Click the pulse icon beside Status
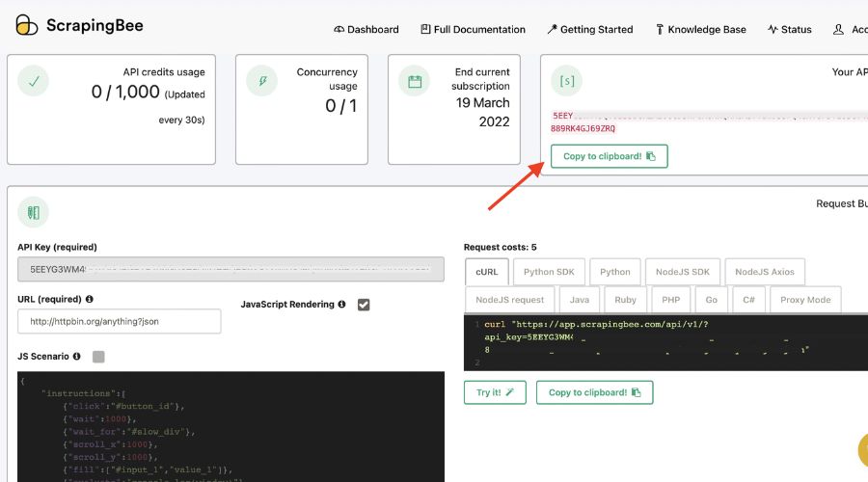The width and height of the screenshot is (868, 482). click(773, 29)
